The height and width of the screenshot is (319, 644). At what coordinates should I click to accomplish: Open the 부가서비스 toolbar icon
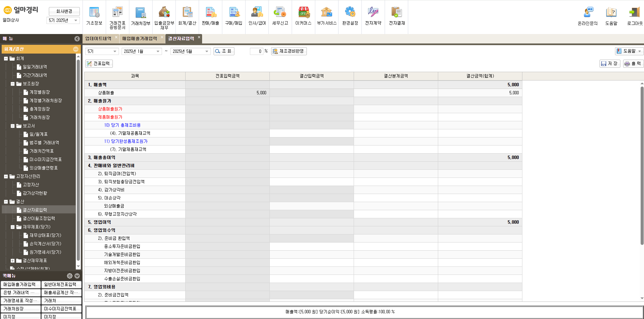tap(327, 16)
